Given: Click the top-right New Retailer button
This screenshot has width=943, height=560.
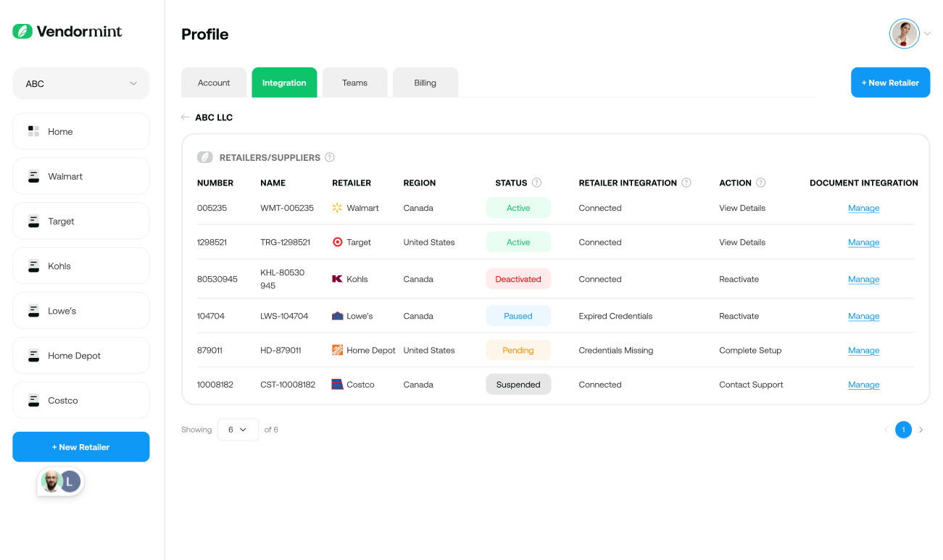Looking at the screenshot, I should [890, 83].
